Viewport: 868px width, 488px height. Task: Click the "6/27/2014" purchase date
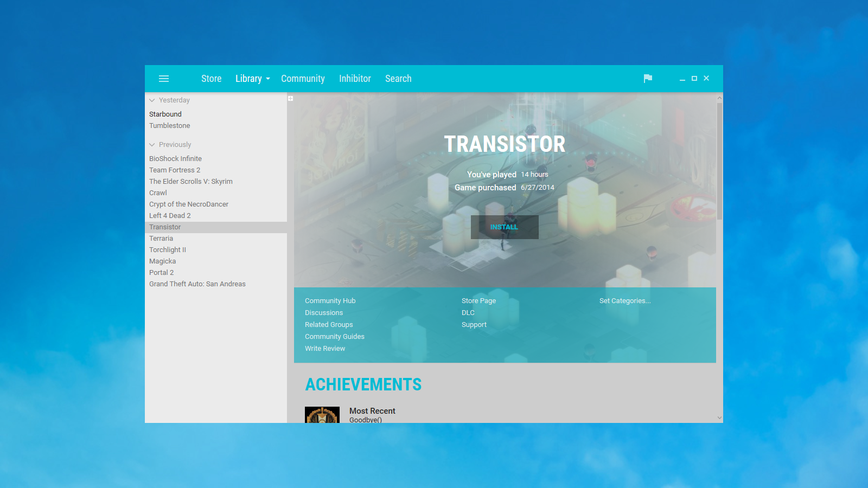538,188
